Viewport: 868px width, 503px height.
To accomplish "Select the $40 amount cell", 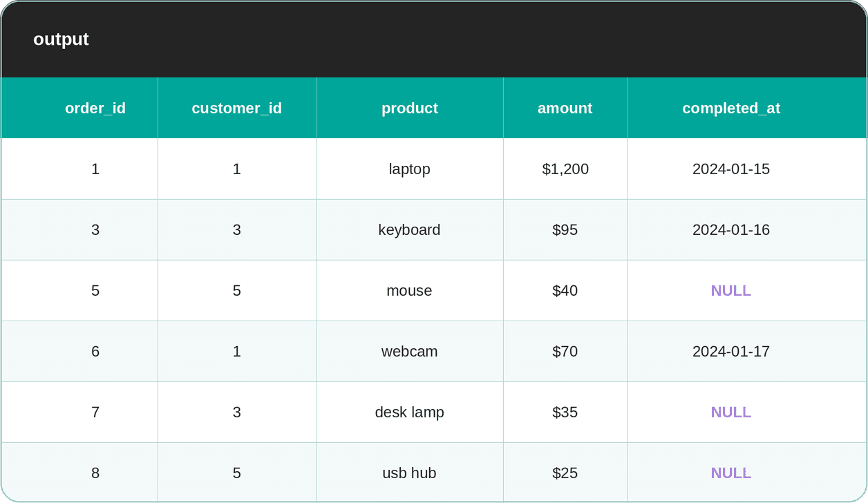I will tap(565, 290).
